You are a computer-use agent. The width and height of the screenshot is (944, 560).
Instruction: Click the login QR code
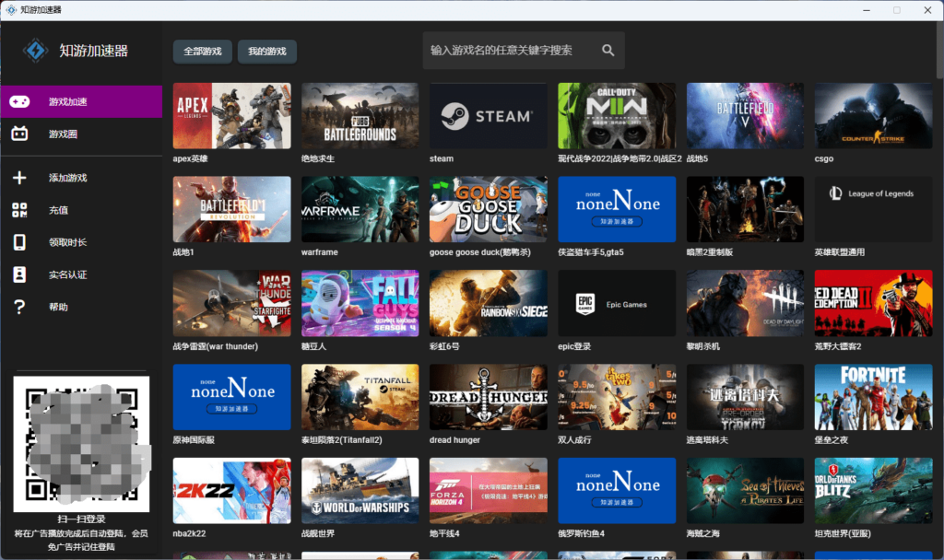[x=81, y=444]
